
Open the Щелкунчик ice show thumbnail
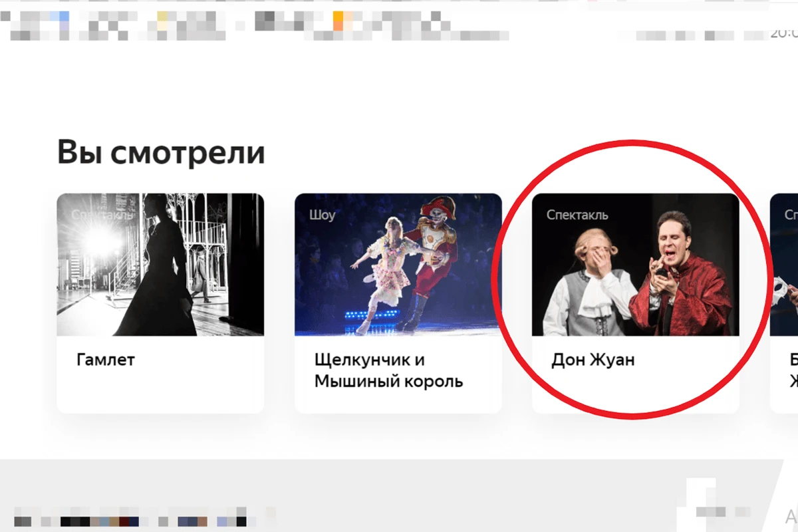click(x=398, y=265)
